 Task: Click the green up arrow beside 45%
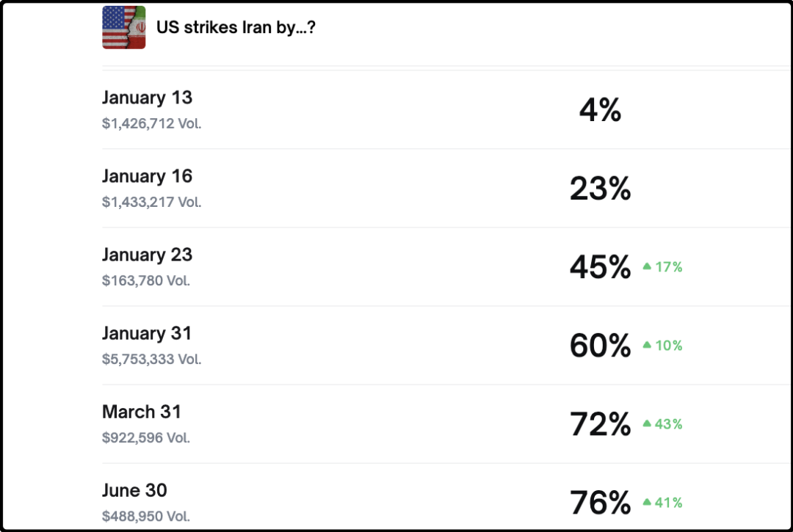[x=647, y=267]
